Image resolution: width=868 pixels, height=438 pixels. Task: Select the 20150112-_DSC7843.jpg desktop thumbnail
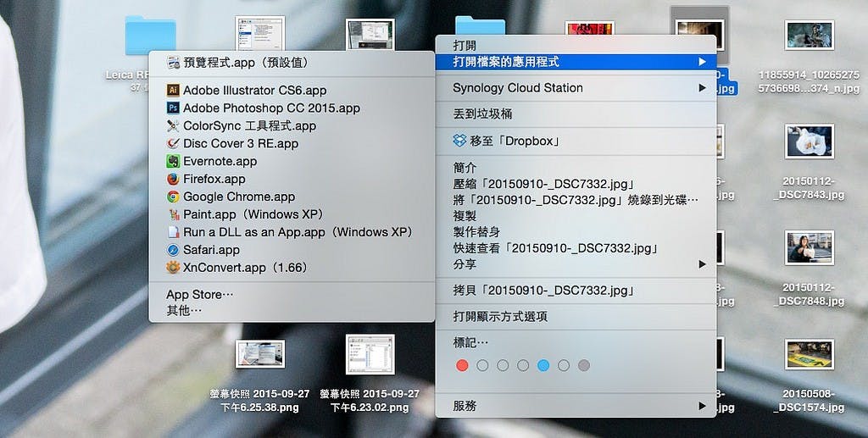[x=809, y=141]
